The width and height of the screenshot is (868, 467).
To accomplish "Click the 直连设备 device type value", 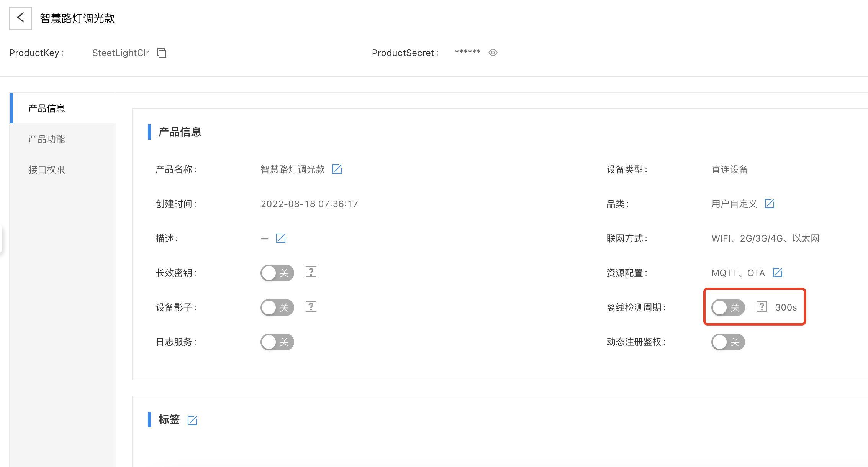I will (730, 169).
